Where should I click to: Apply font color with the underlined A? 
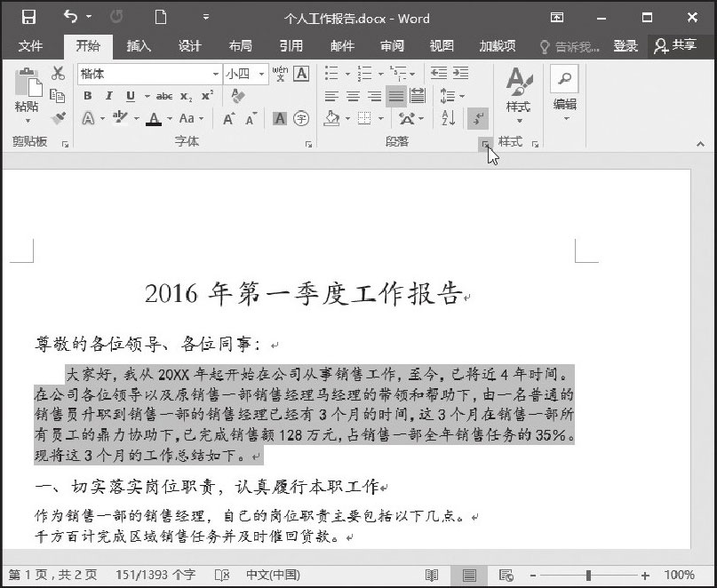[x=154, y=119]
